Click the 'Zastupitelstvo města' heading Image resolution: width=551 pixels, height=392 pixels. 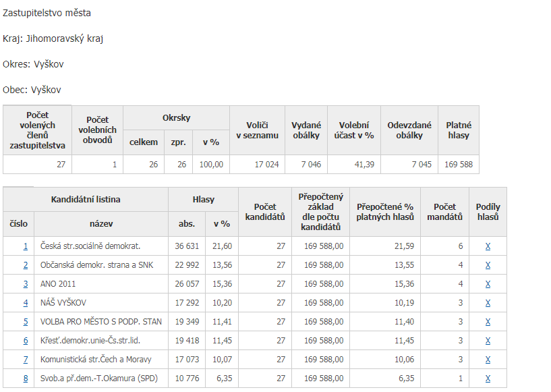(47, 13)
